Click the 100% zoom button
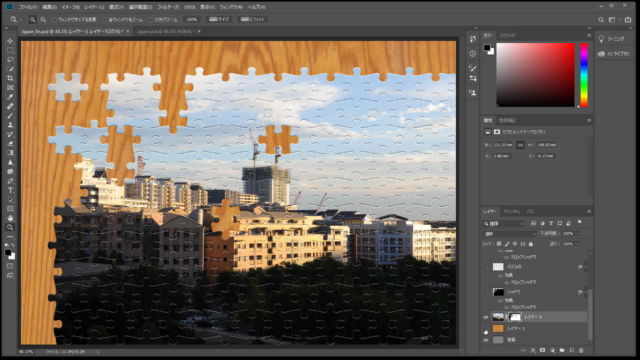Viewport: 640px width, 360px height. point(191,20)
